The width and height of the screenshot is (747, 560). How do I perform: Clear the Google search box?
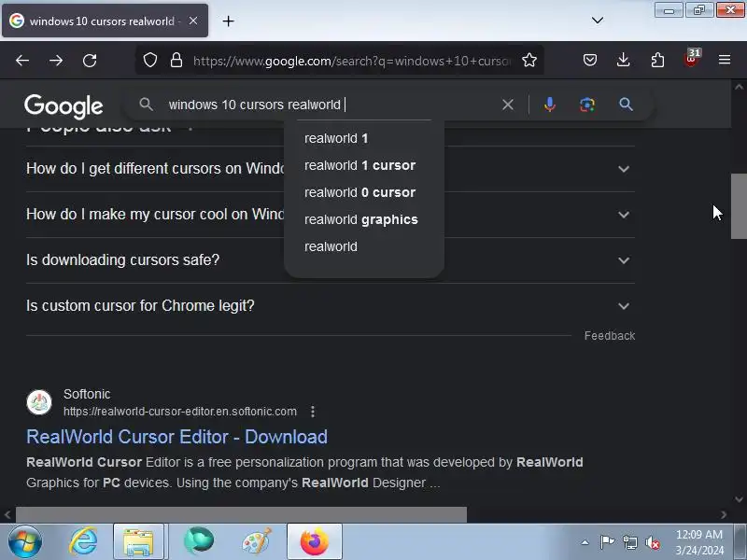pos(508,105)
